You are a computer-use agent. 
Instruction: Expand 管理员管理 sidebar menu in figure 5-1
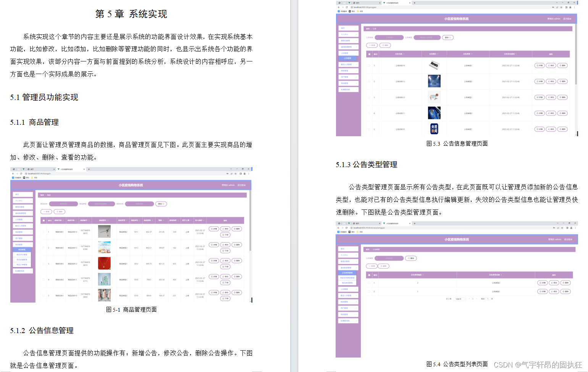pyautogui.click(x=23, y=207)
